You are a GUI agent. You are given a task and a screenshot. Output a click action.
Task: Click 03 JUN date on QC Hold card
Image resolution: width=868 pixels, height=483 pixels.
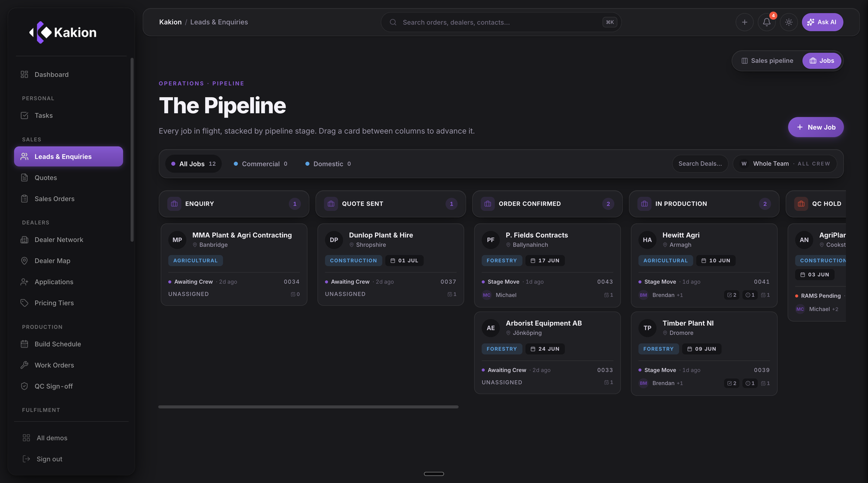click(815, 275)
